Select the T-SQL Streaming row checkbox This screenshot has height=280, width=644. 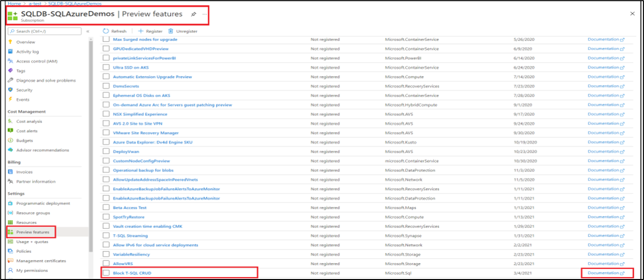point(106,235)
